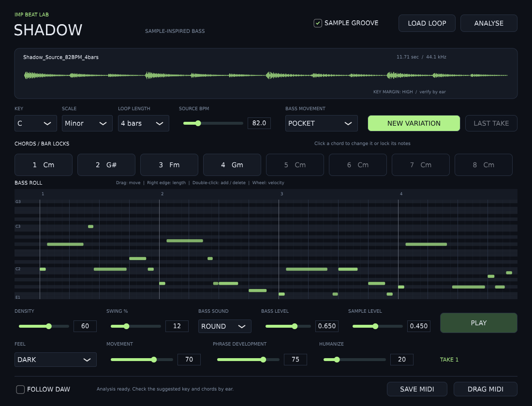Click the Source BPM slider handle

pos(198,123)
